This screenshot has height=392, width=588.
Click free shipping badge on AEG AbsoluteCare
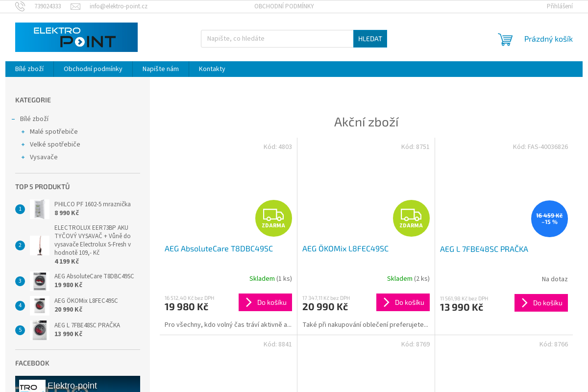click(x=273, y=218)
